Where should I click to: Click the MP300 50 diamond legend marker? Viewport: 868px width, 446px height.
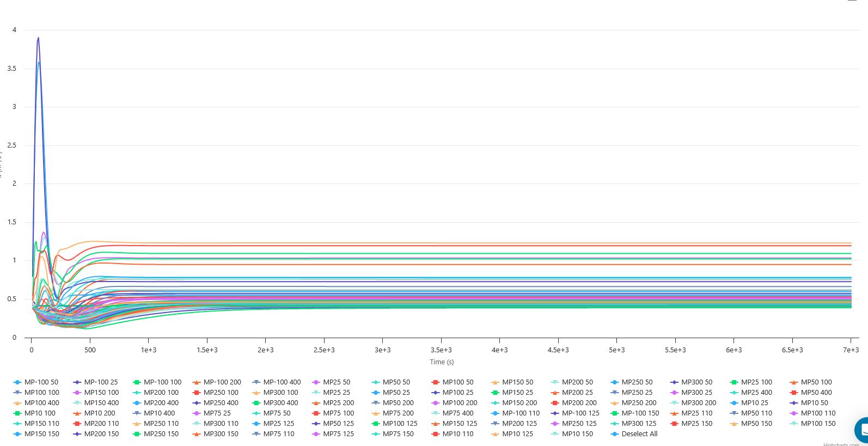click(x=675, y=382)
